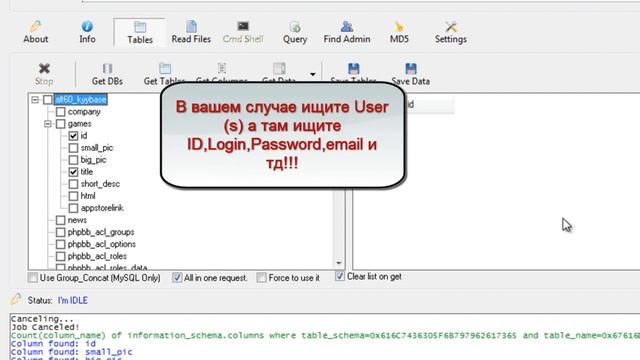640x360 pixels.
Task: Open the Read Files tab
Action: pyautogui.click(x=191, y=32)
